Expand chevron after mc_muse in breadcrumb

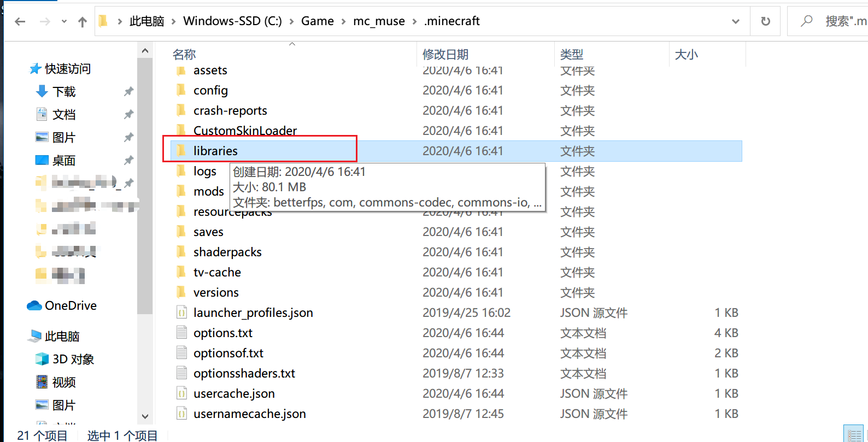[x=414, y=21]
